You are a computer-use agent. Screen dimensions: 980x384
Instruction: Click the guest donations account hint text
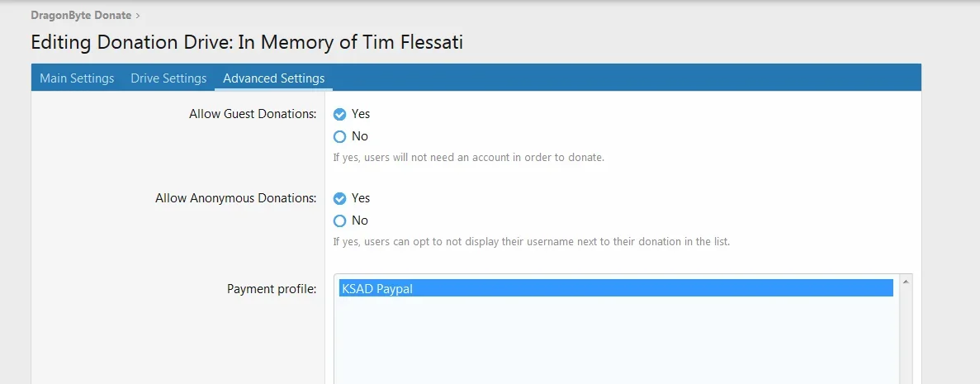(468, 157)
